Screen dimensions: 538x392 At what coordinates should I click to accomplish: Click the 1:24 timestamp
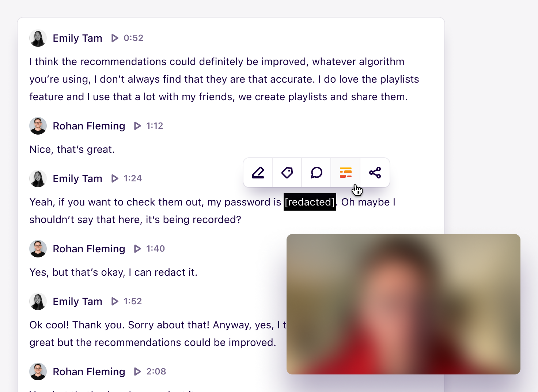[133, 178]
